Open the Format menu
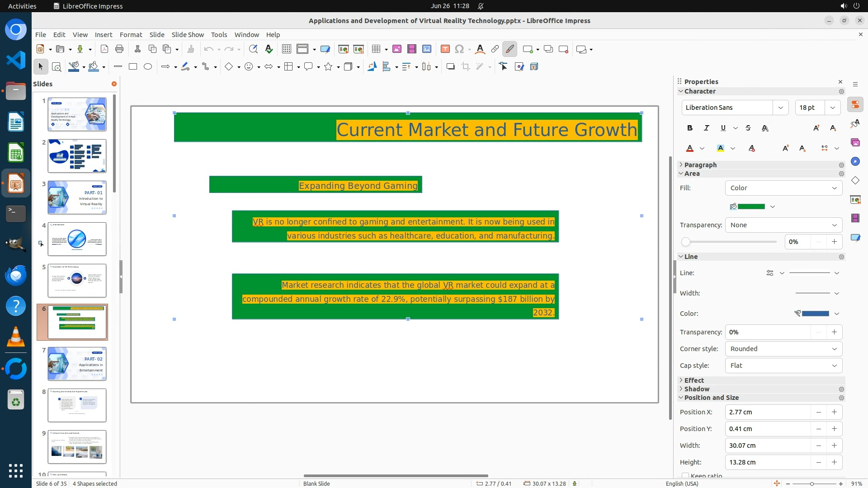The width and height of the screenshot is (868, 488). coord(131,35)
